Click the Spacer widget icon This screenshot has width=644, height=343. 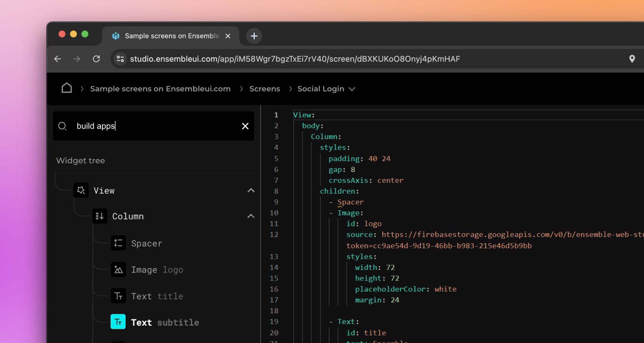(118, 243)
